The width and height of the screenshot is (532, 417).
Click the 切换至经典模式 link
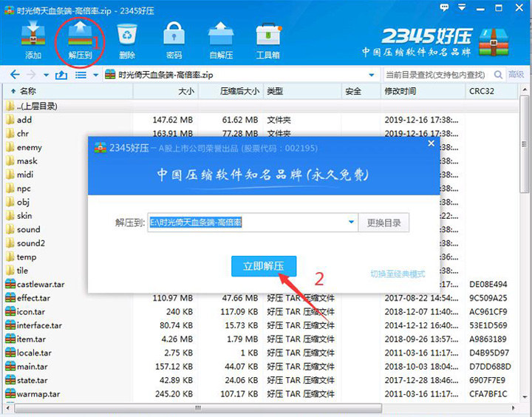pos(398,274)
